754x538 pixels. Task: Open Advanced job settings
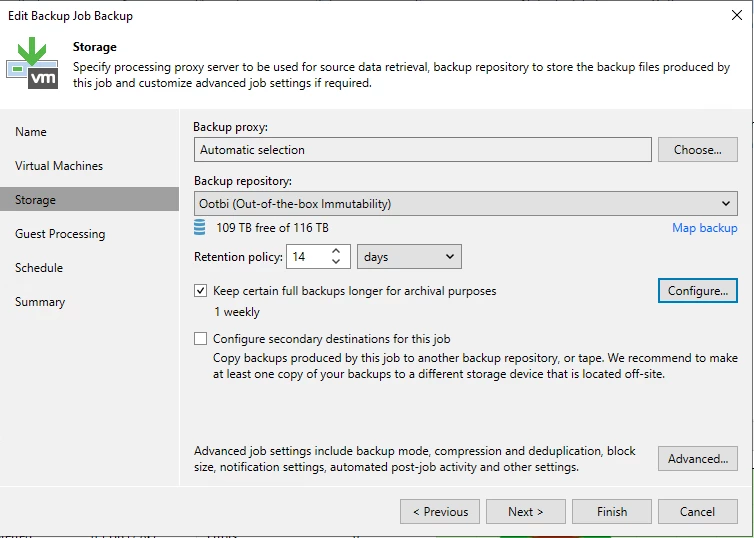pos(698,459)
